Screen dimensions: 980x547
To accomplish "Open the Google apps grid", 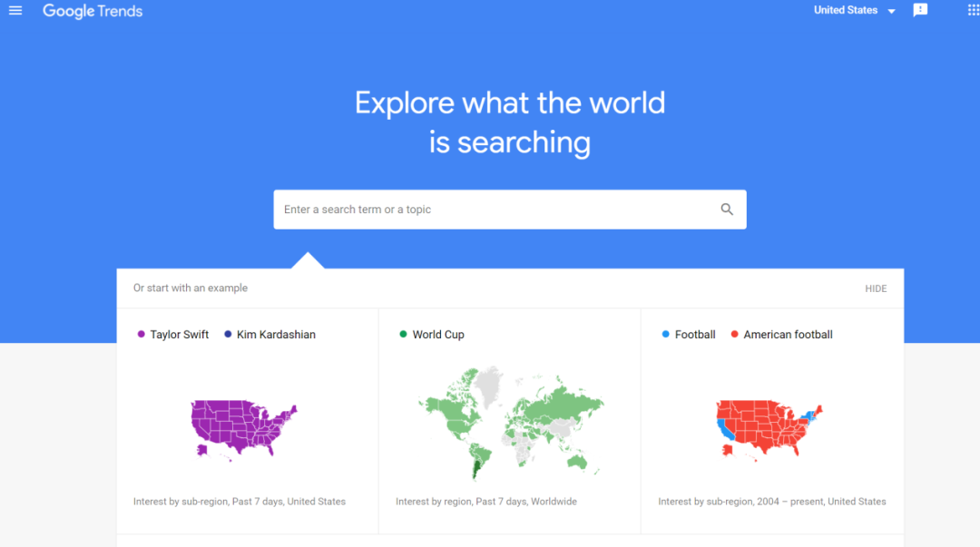I will pos(974,11).
